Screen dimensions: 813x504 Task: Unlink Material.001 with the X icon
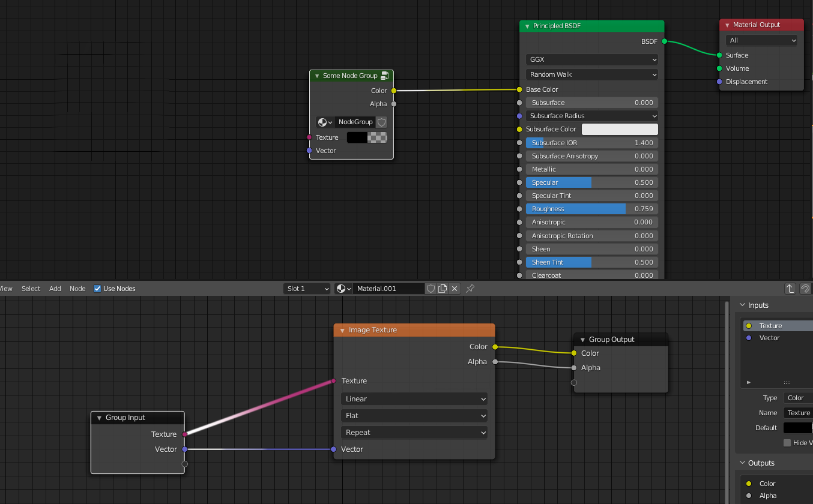click(x=455, y=289)
